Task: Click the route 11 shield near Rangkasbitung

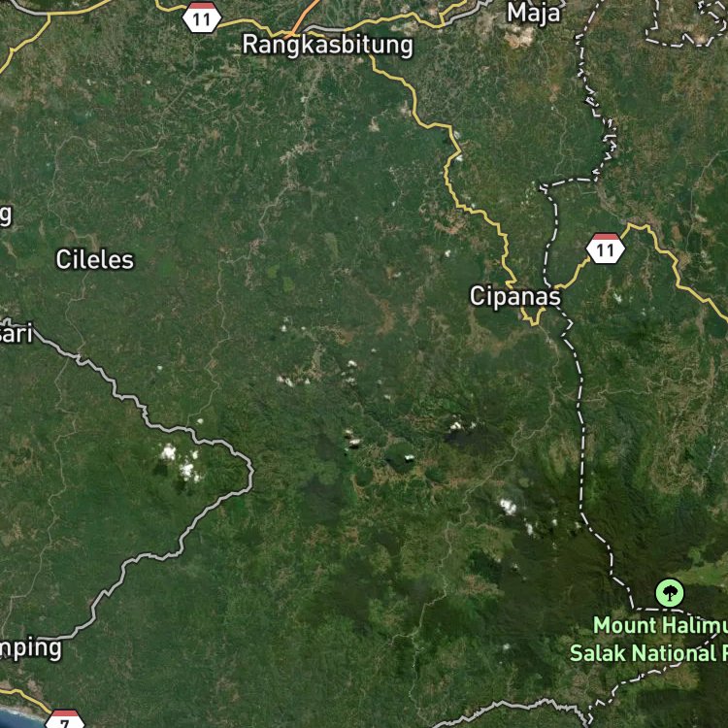Action: click(201, 17)
